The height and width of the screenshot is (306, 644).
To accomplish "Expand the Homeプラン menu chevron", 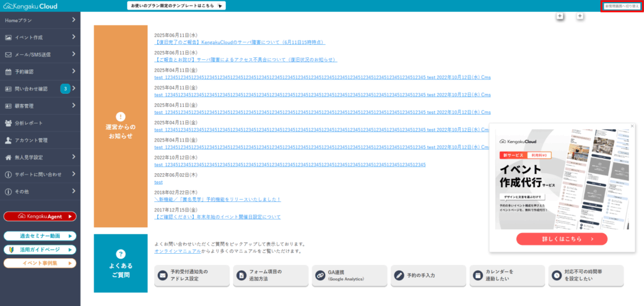I will point(74,20).
